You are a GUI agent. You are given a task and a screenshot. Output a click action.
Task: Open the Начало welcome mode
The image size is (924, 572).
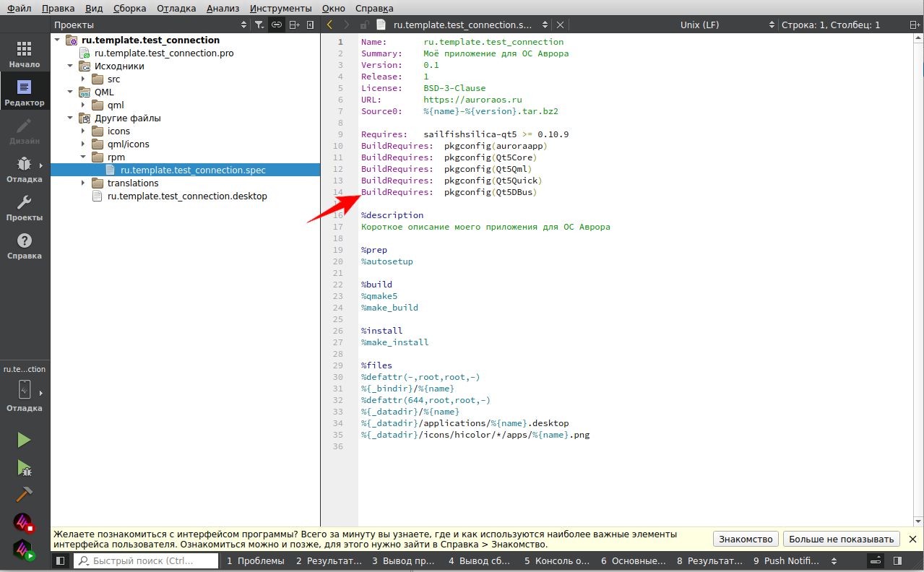click(24, 54)
